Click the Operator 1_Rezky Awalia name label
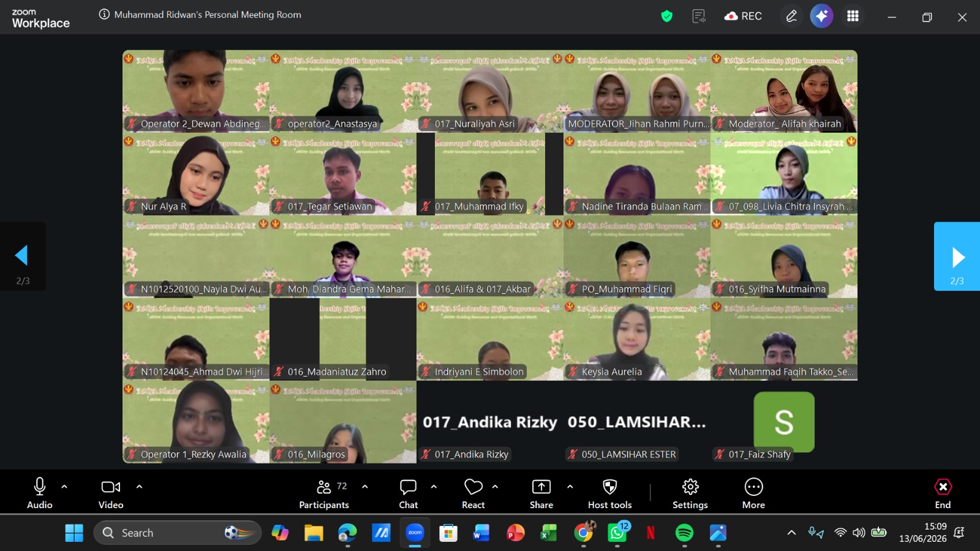The width and height of the screenshot is (980, 551). tap(194, 454)
